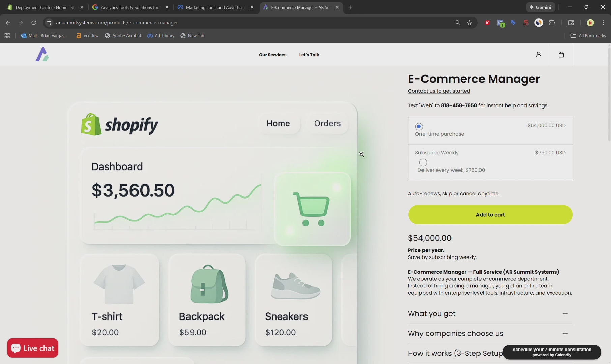
Task: Open the Extensions puzzle piece menu
Action: (552, 23)
